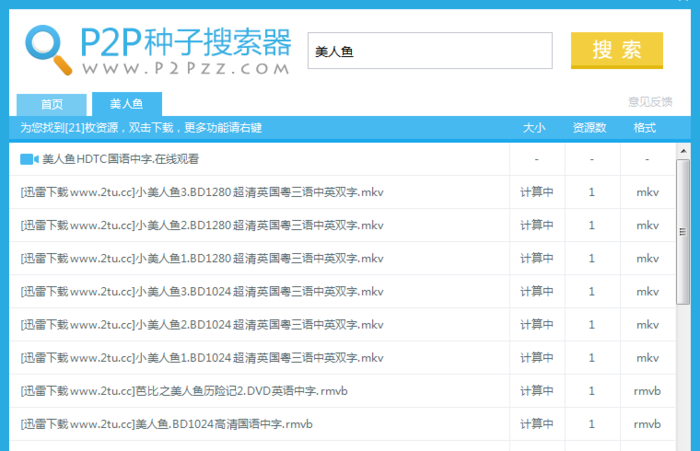Open the 意见反馈 feedback link
The image size is (700, 451).
tap(650, 101)
